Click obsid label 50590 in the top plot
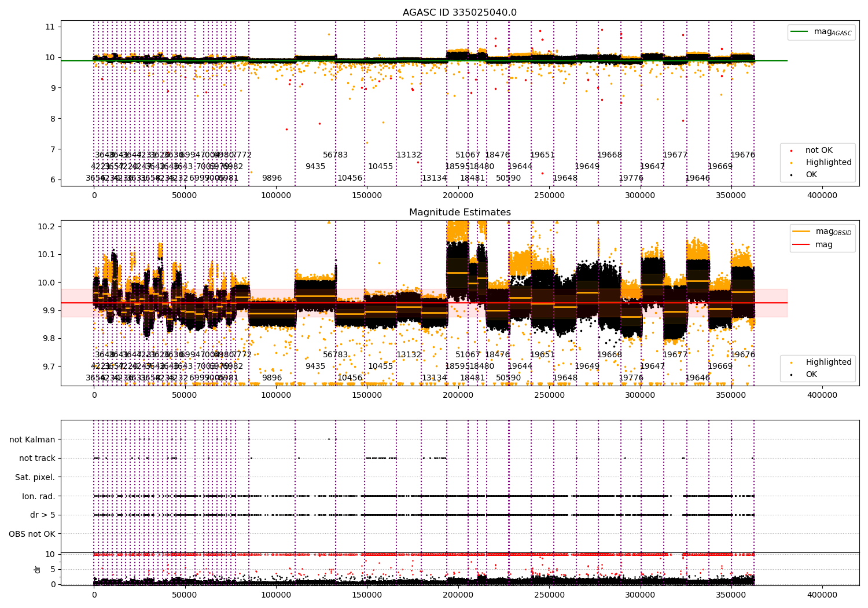The height and width of the screenshot is (608, 868). pos(509,178)
